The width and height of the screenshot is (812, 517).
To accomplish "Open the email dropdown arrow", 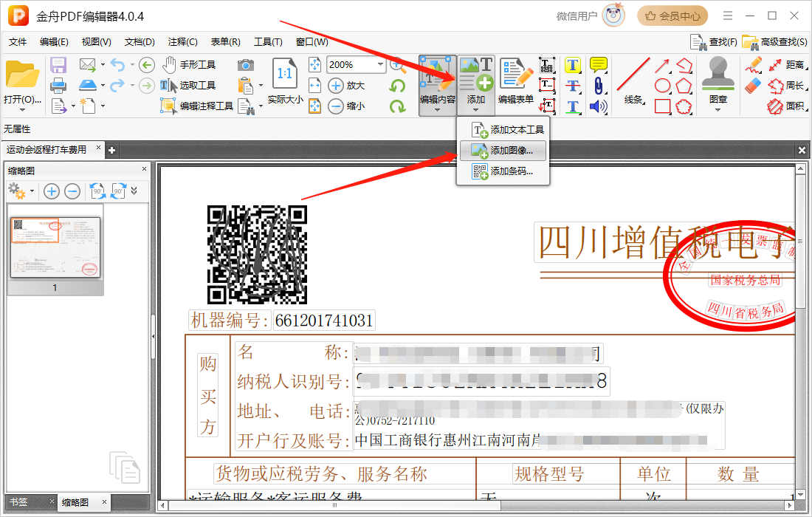I will coord(103,65).
